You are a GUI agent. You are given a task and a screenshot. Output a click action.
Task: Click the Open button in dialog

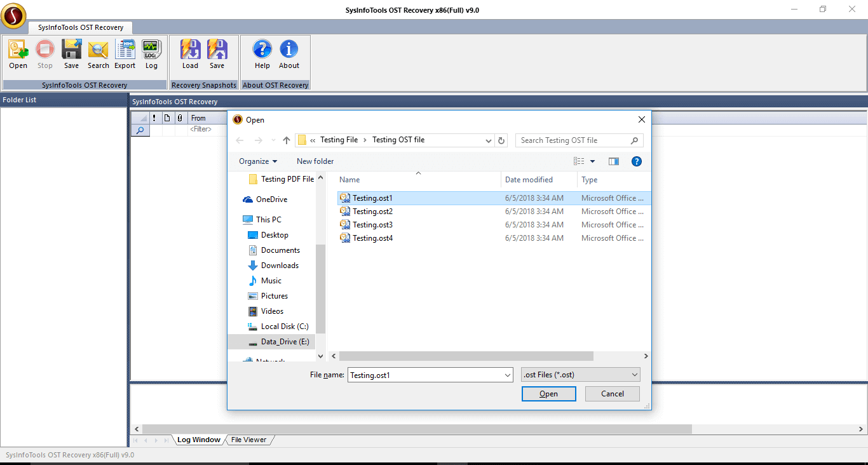pyautogui.click(x=548, y=394)
